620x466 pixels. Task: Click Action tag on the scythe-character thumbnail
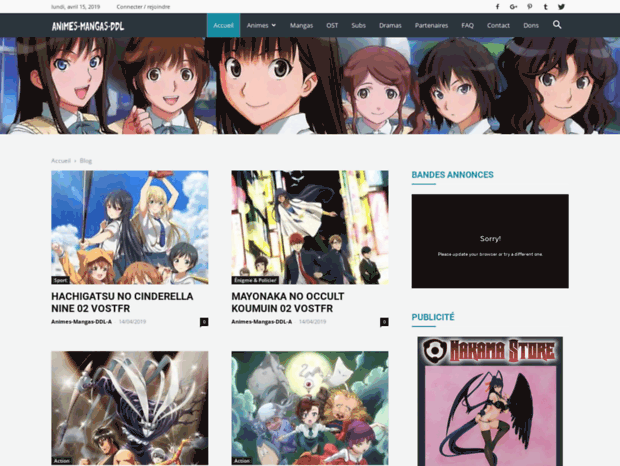click(x=62, y=461)
